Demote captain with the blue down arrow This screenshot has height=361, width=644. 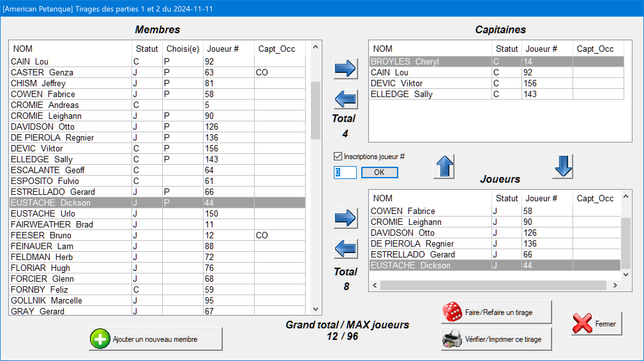tap(563, 166)
